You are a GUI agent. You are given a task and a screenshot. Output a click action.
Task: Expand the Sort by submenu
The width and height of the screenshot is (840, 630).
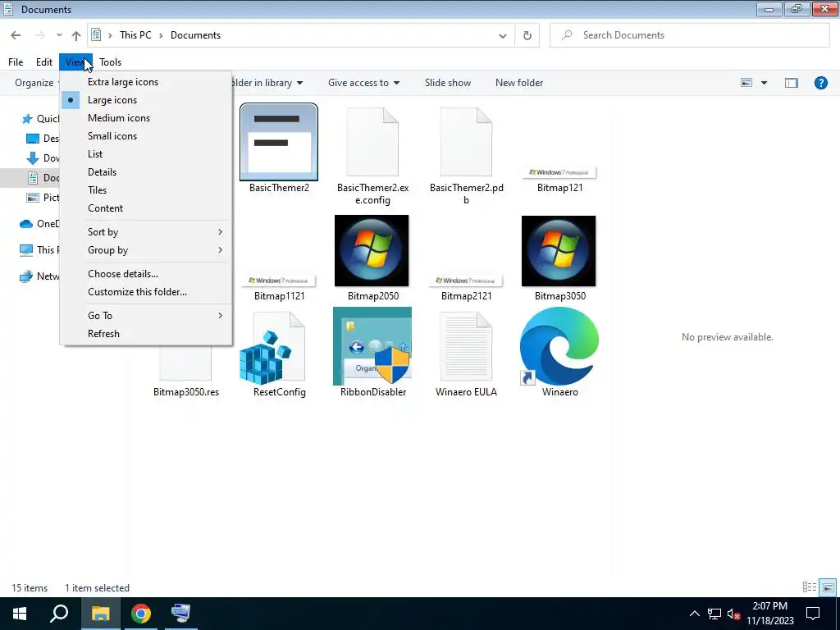point(146,232)
